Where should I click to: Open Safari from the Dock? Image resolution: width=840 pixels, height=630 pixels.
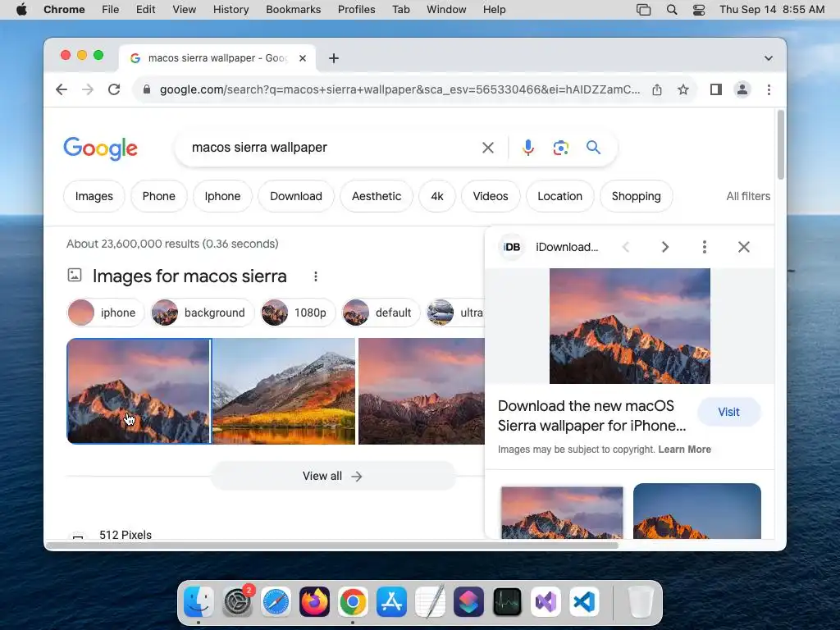click(x=276, y=602)
